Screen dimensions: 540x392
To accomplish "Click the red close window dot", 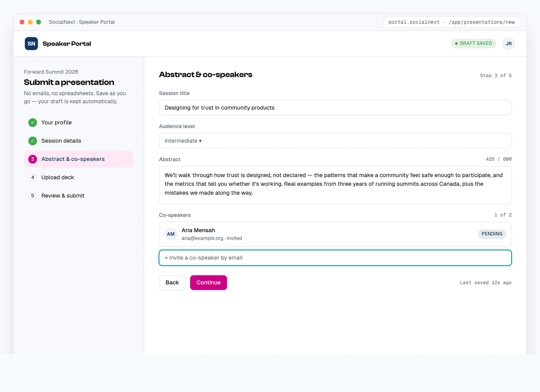I will pyautogui.click(x=22, y=22).
